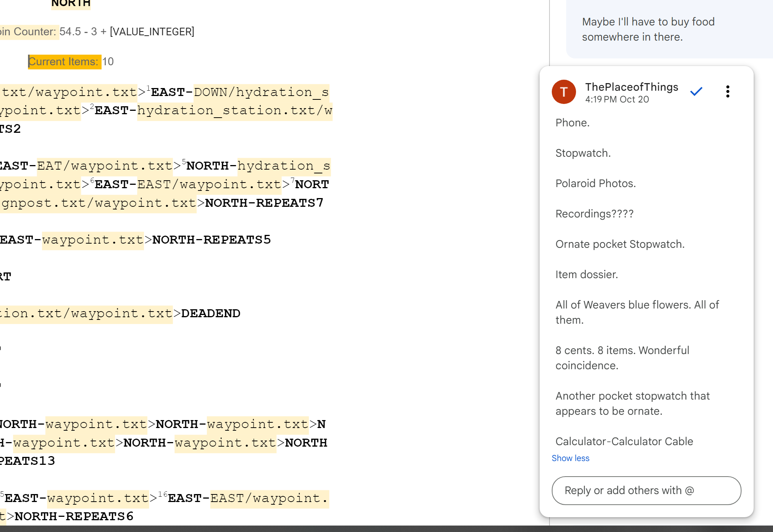
Task: Select the "Maybe I'll have to buy food" comment
Action: click(648, 29)
